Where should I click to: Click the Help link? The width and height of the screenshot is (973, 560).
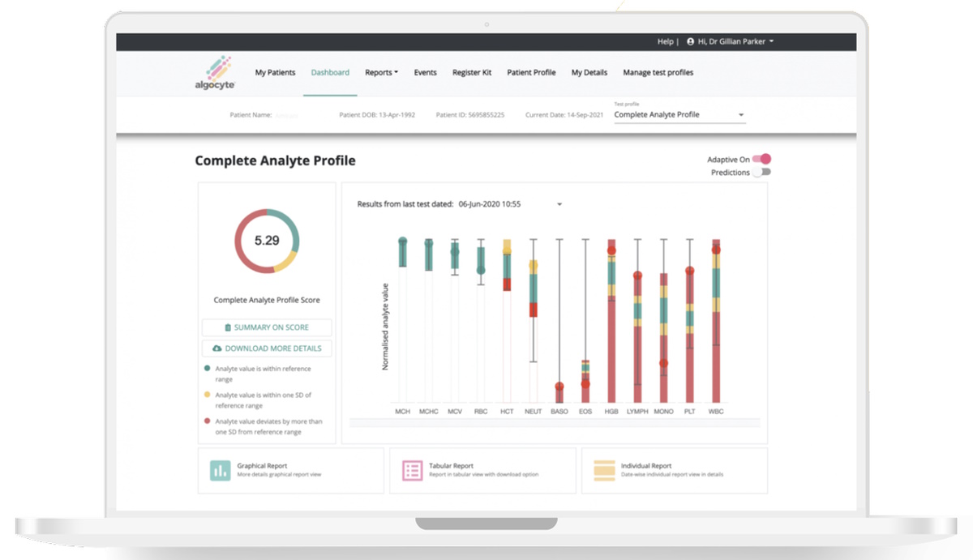point(665,41)
